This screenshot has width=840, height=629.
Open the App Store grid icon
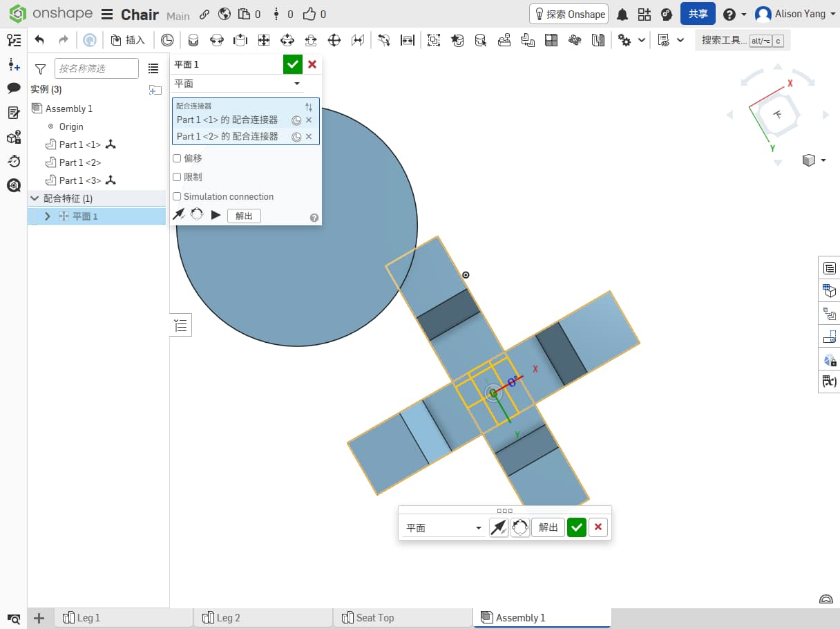tap(645, 15)
